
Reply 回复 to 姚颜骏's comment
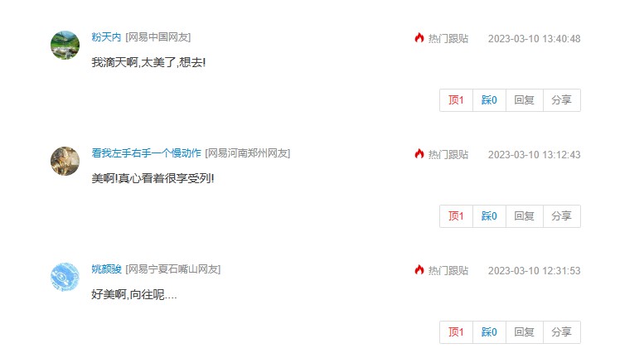tap(525, 332)
